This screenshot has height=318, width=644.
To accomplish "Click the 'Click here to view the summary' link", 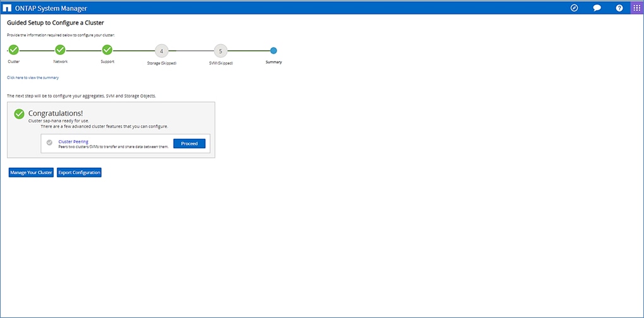I will [33, 78].
